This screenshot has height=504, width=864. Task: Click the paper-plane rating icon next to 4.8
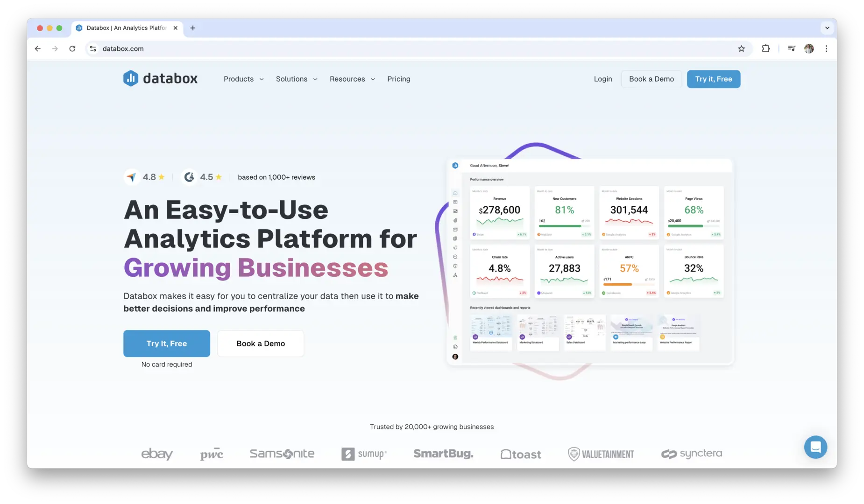pyautogui.click(x=131, y=177)
